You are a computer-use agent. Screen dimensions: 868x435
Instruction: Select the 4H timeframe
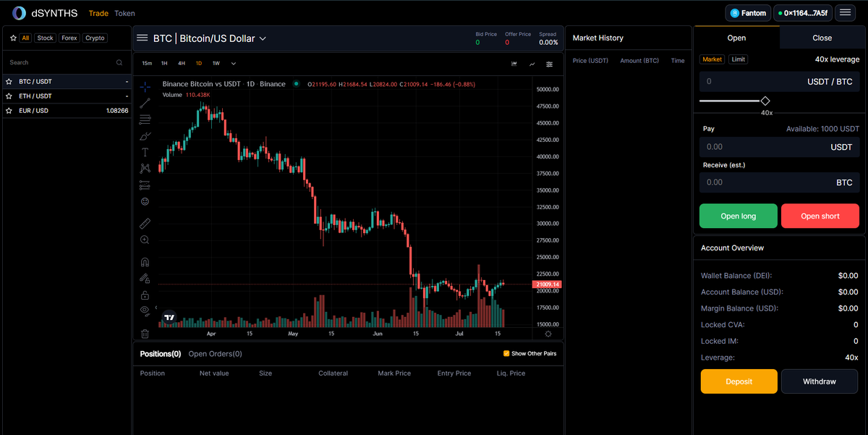point(182,64)
